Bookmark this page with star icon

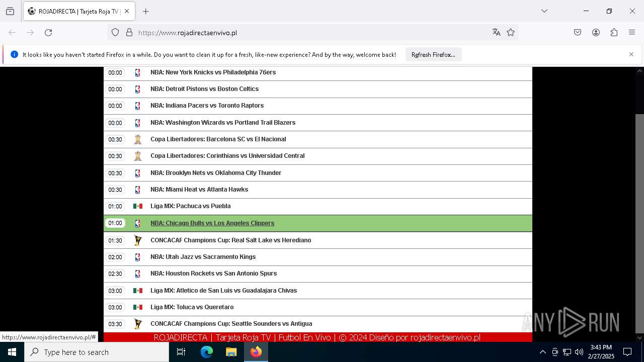click(511, 33)
